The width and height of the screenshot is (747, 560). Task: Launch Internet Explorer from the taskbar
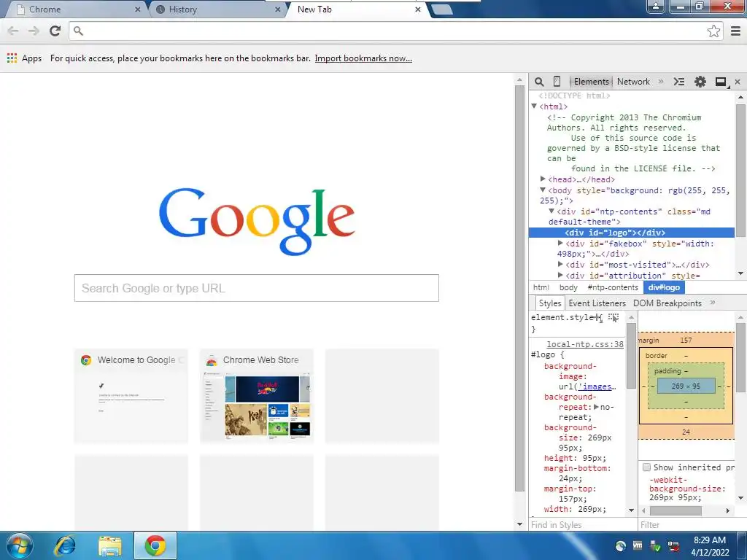(65, 545)
